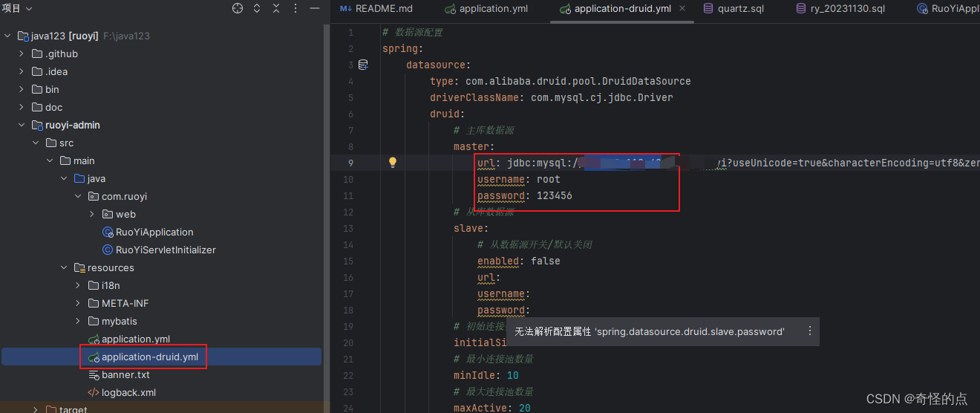Click the yellow lightbulb intention icon on line 9
Image resolution: width=980 pixels, height=413 pixels.
tap(393, 163)
